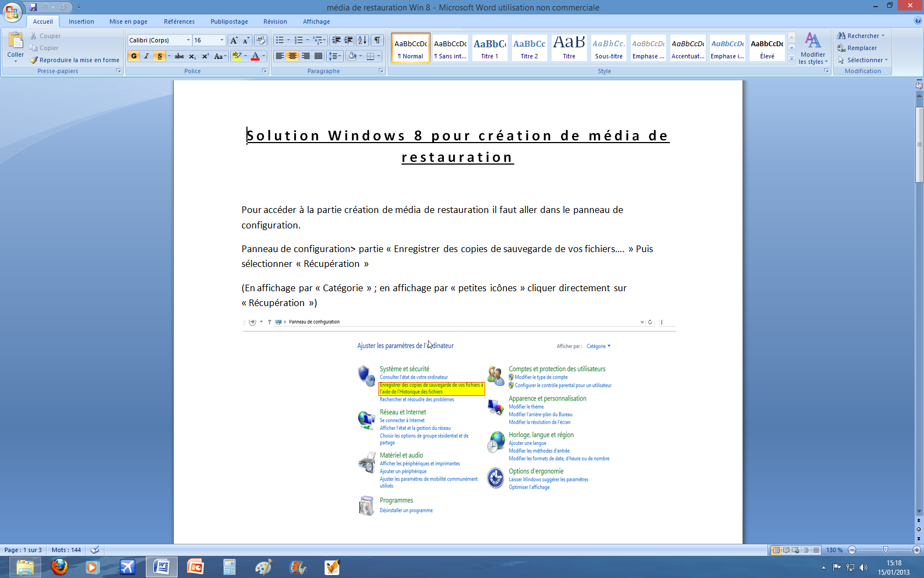This screenshot has width=924, height=578.
Task: Open the Insertion tab
Action: click(81, 21)
